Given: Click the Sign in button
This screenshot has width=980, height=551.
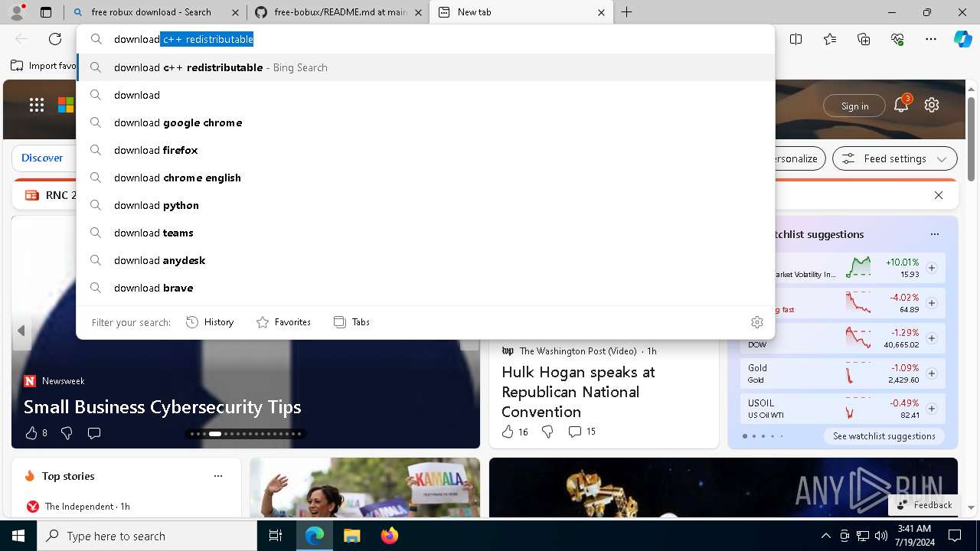Looking at the screenshot, I should [854, 106].
